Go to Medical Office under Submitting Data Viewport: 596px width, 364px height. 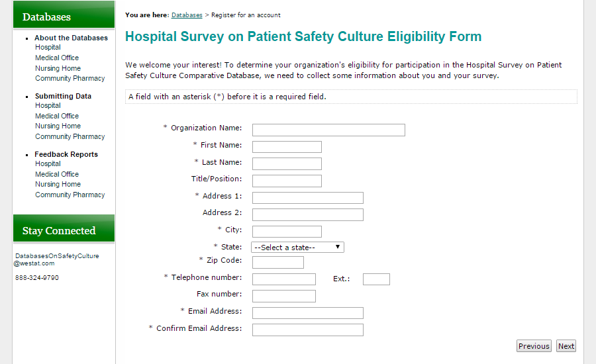click(x=57, y=116)
